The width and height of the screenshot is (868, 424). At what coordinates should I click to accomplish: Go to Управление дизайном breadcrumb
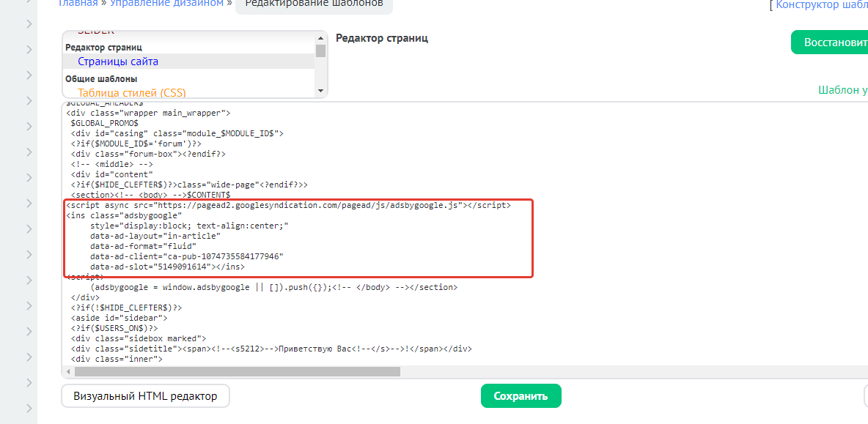168,4
